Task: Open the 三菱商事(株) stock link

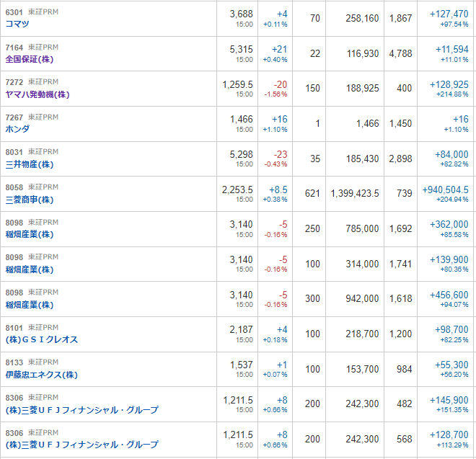Action: point(30,200)
